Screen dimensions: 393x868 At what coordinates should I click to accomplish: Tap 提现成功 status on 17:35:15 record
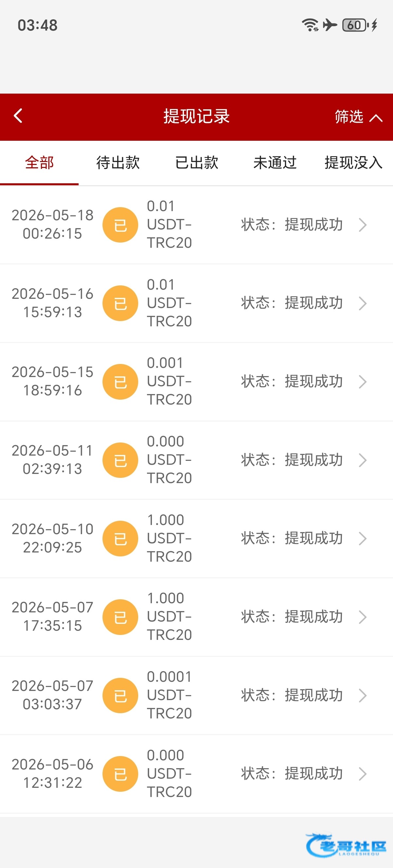coord(314,617)
